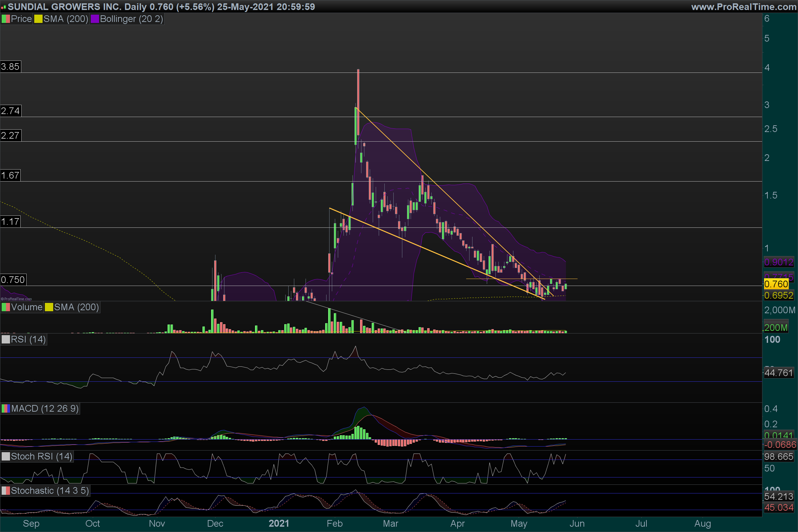The image size is (798, 532).
Task: Click the 0.9012 upper Bollinger value tag
Action: tap(779, 262)
